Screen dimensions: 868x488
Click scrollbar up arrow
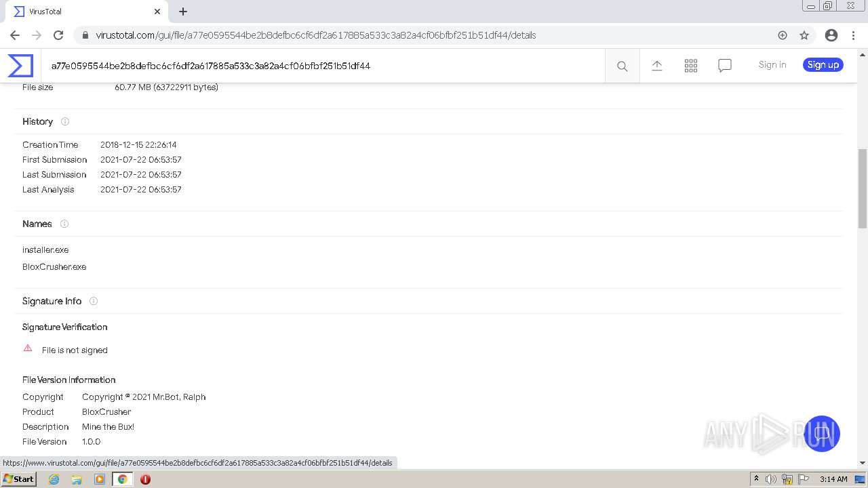(x=863, y=54)
